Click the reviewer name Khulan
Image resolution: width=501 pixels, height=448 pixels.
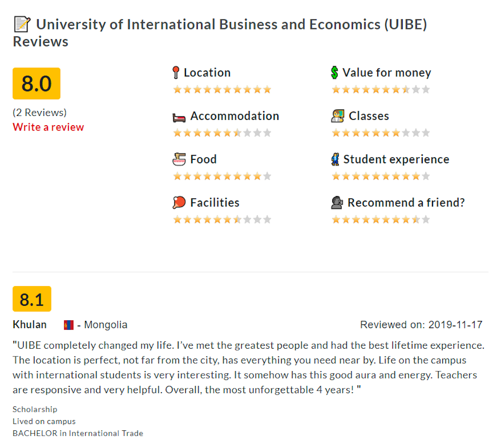pos(30,325)
